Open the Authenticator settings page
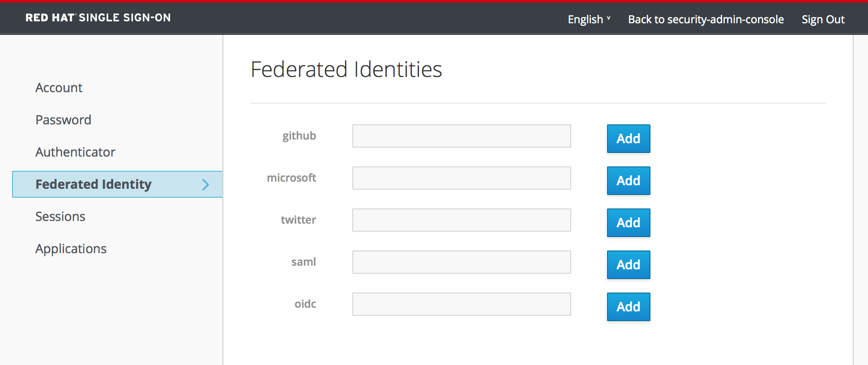This screenshot has height=365, width=868. click(x=75, y=152)
